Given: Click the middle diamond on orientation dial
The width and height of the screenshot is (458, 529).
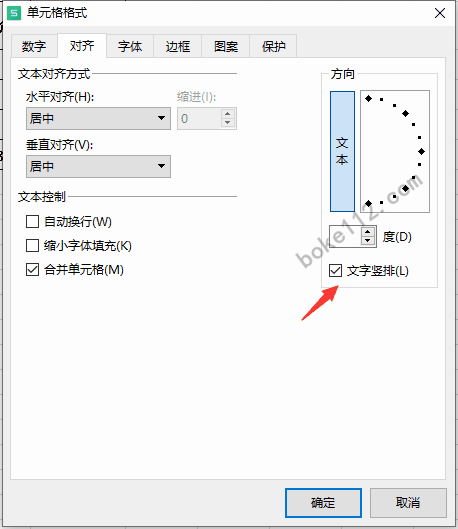Looking at the screenshot, I should (421, 151).
